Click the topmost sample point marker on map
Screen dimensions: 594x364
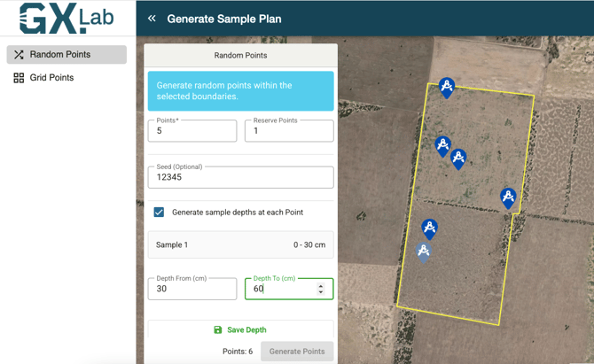point(447,87)
